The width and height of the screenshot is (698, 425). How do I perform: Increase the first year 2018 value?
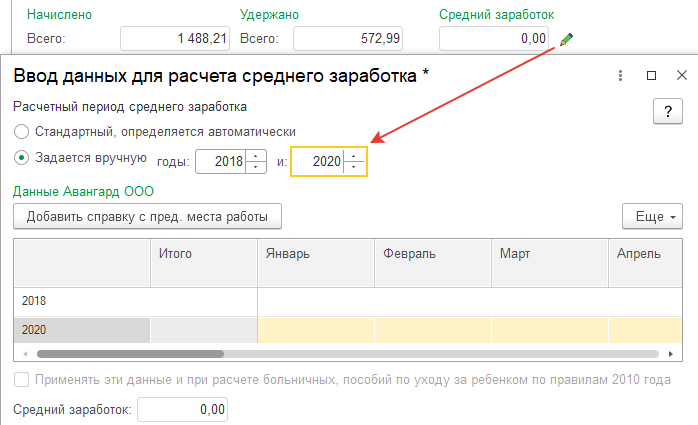256,156
